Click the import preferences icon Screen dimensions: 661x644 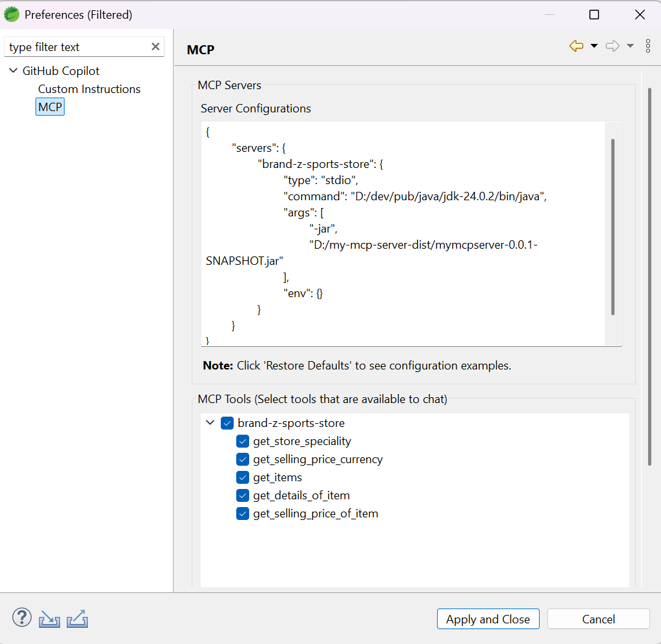tap(49, 618)
